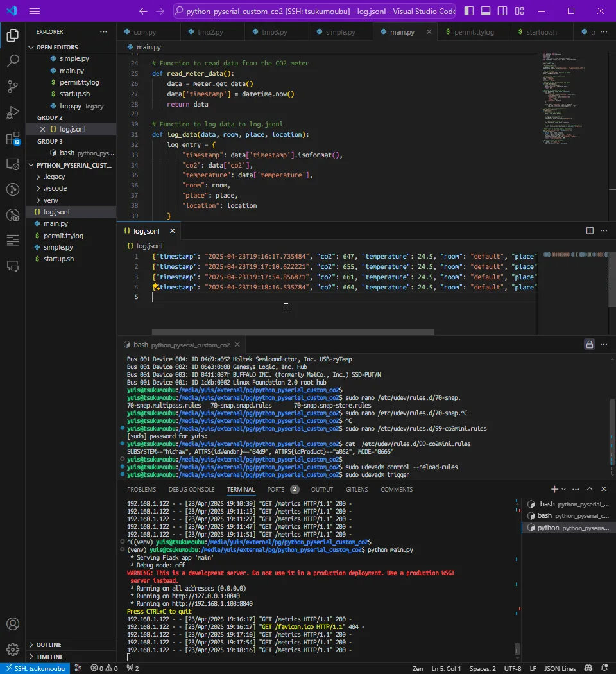
Task: Open the Search view in activity bar
Action: pos(12,61)
